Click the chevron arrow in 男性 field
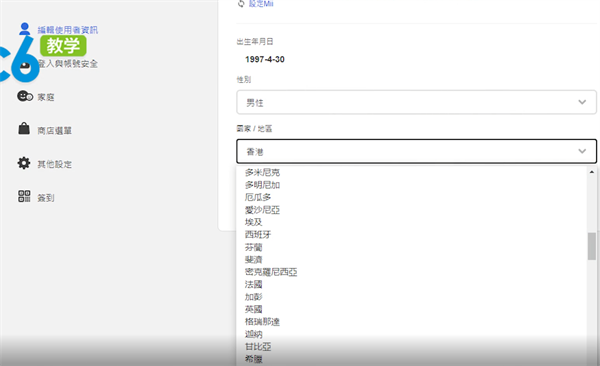Viewport: 600px width, 366px height. 582,102
